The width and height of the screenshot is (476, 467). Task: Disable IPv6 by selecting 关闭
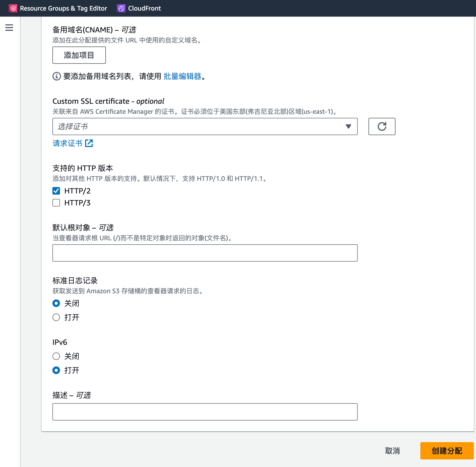(x=56, y=356)
